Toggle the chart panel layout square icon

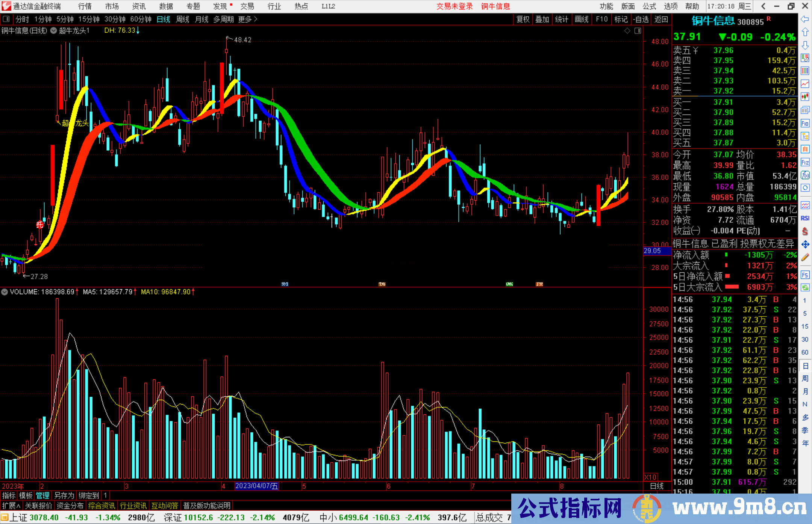(638, 31)
